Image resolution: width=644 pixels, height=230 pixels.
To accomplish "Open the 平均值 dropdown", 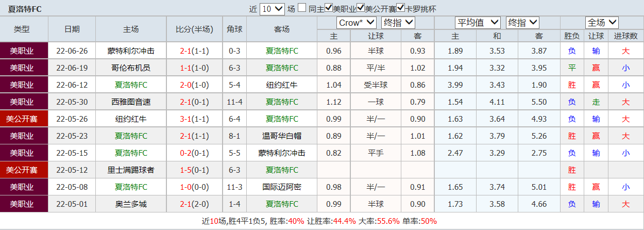I will pyautogui.click(x=478, y=23).
